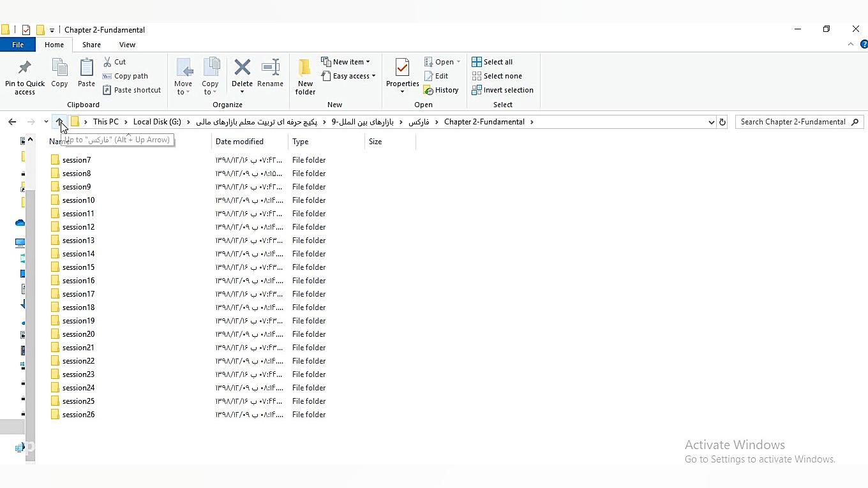
Task: Select the session17 folder
Action: [79, 294]
